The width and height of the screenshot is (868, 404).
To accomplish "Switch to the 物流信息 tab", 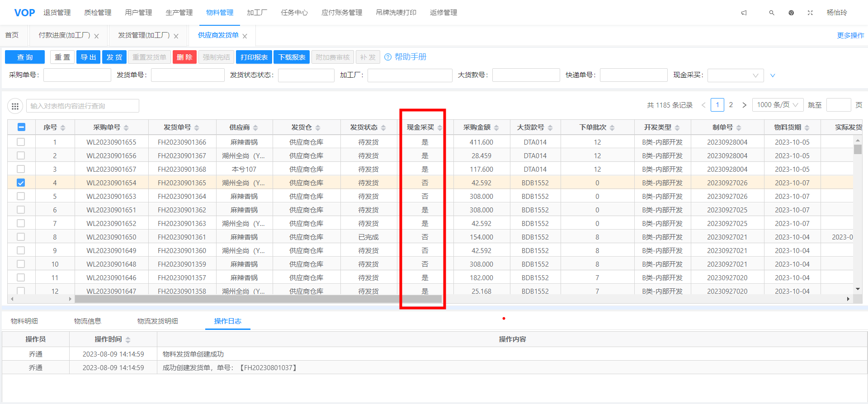I will (88, 321).
